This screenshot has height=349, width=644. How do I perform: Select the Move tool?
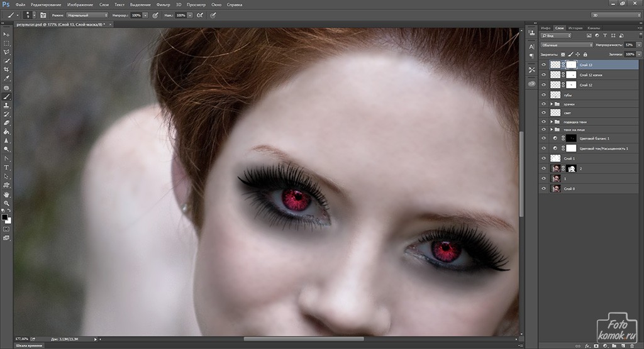[6, 35]
